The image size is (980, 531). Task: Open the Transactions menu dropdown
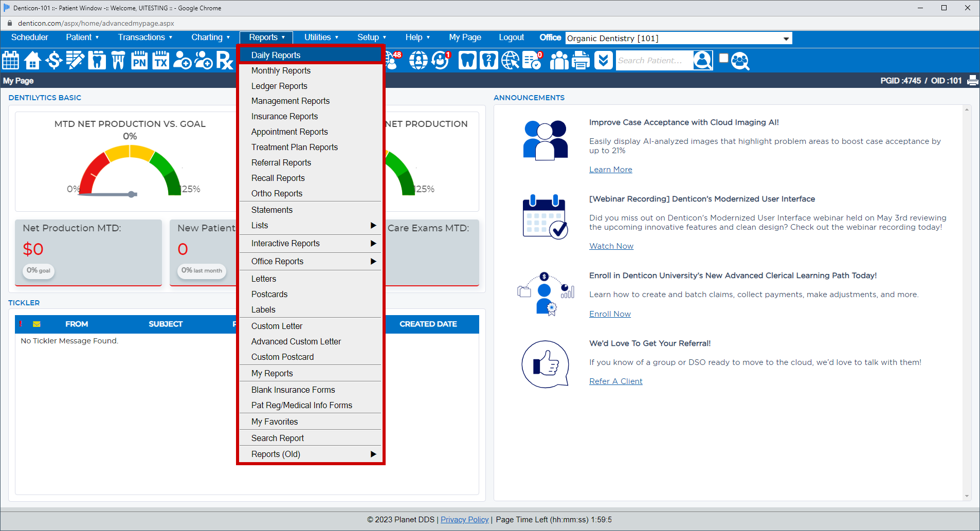(x=145, y=38)
